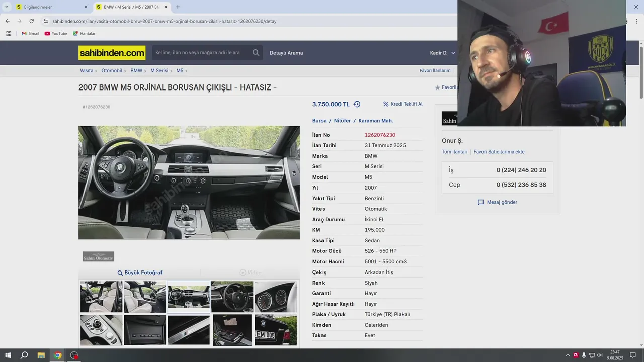Open seller's Tüm ilanları link
The width and height of the screenshot is (644, 362).
coord(454,152)
